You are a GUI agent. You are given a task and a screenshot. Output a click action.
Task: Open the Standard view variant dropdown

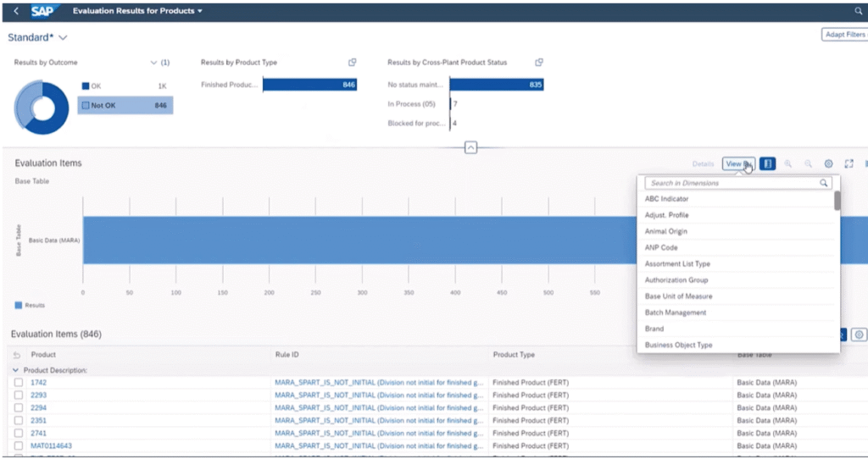64,38
